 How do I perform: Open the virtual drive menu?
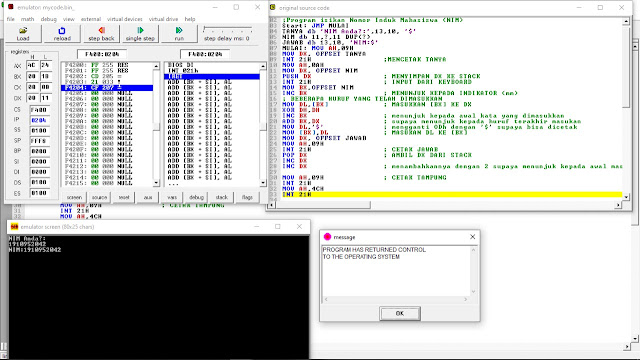163,19
